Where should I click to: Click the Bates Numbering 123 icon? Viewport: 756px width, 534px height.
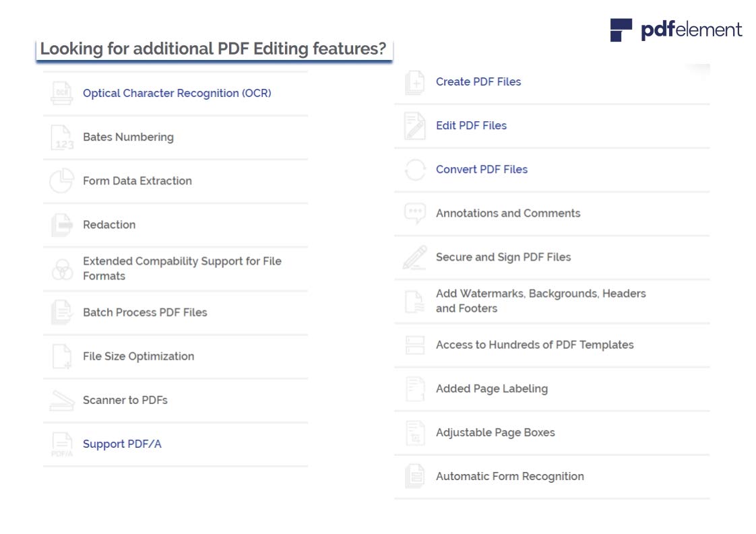tap(62, 137)
